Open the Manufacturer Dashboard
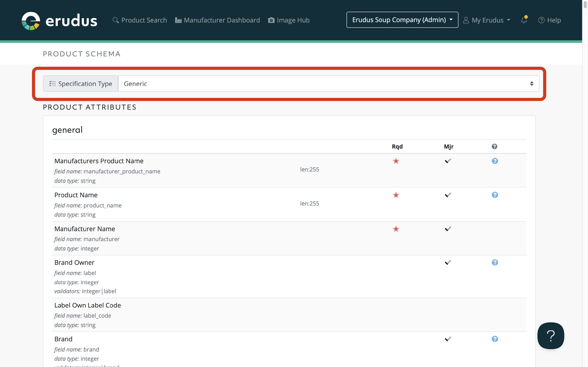The width and height of the screenshot is (588, 367). [217, 20]
